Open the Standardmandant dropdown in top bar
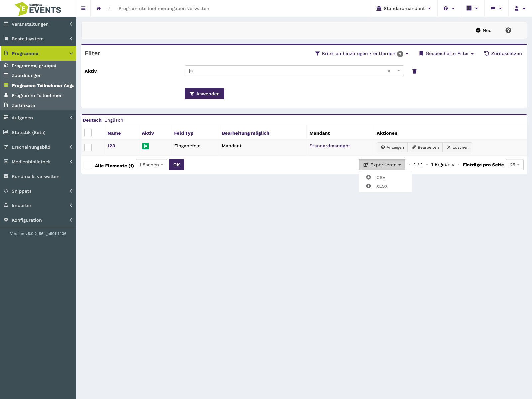The image size is (532, 399). pos(404,8)
